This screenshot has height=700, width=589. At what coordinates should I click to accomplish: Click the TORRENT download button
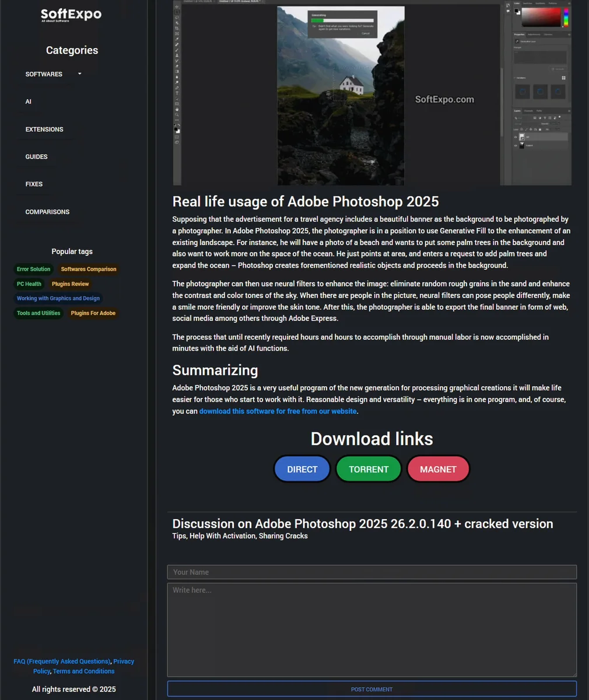(x=369, y=468)
